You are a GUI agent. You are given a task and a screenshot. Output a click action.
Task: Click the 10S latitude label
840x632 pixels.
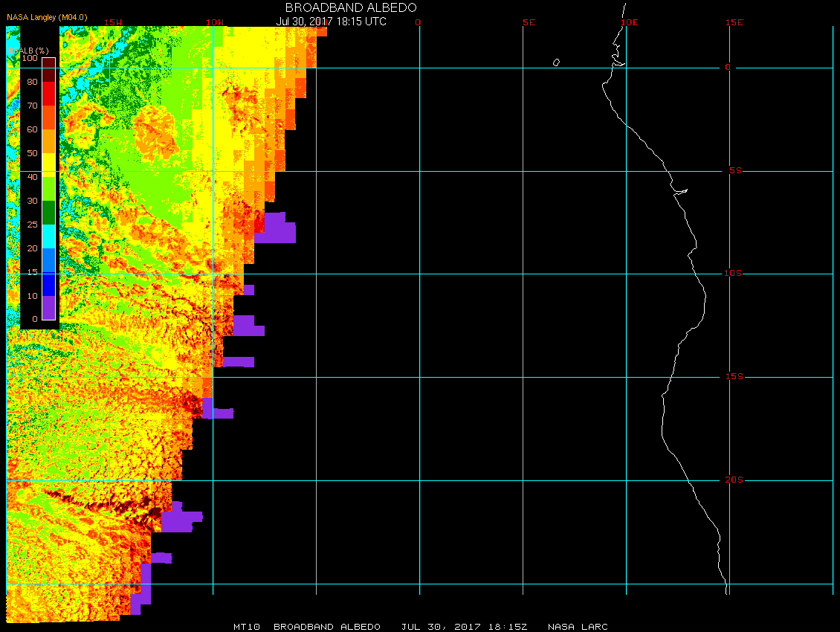[733, 274]
